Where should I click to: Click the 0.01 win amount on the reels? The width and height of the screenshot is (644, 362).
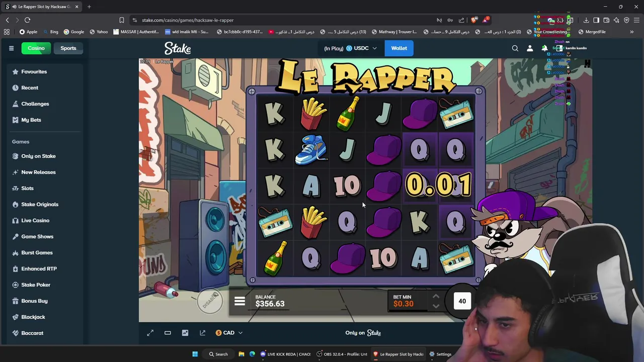pos(438,185)
